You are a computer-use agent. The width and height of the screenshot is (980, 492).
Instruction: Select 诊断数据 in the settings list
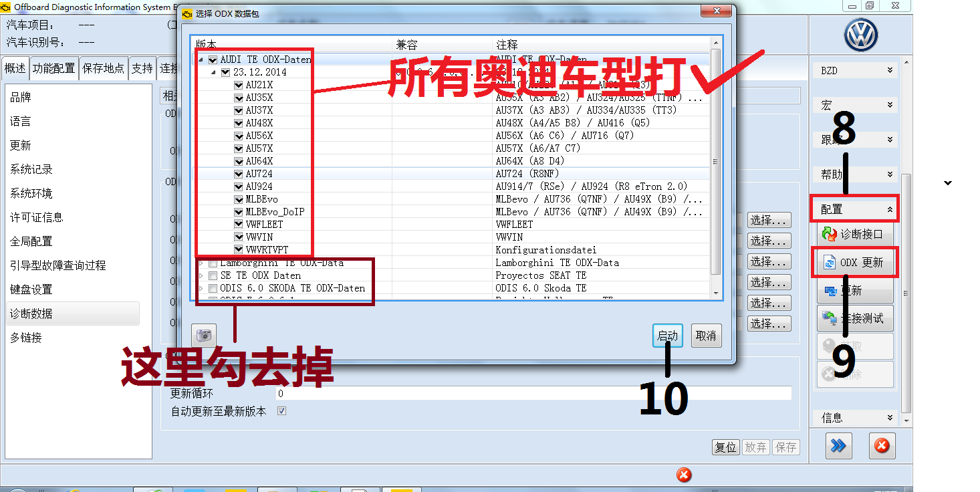click(x=72, y=314)
